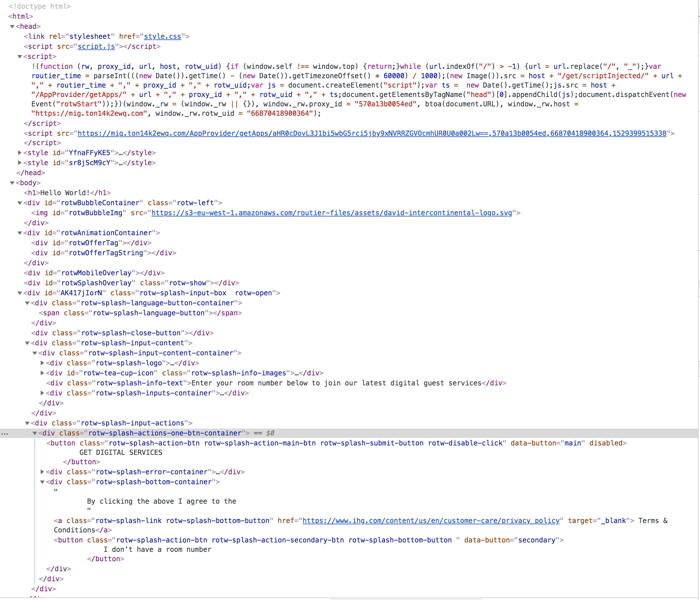
Task: Expand the rotw-splash-logo div
Action: click(42, 363)
